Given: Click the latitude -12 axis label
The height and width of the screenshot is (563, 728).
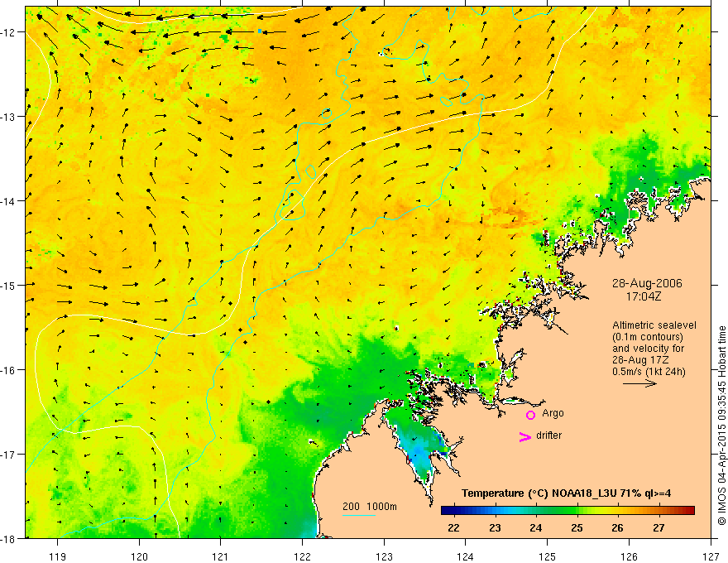Looking at the screenshot, I should (x=9, y=32).
